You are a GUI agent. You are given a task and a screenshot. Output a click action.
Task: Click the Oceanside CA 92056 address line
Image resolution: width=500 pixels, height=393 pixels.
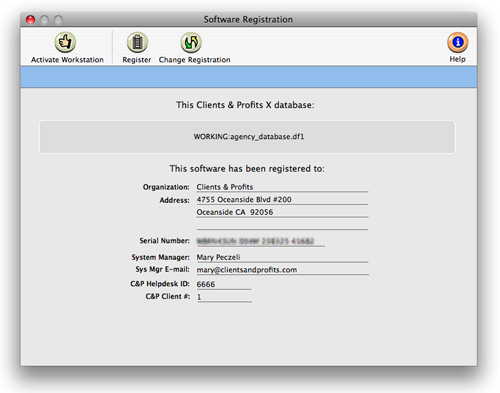click(x=282, y=212)
